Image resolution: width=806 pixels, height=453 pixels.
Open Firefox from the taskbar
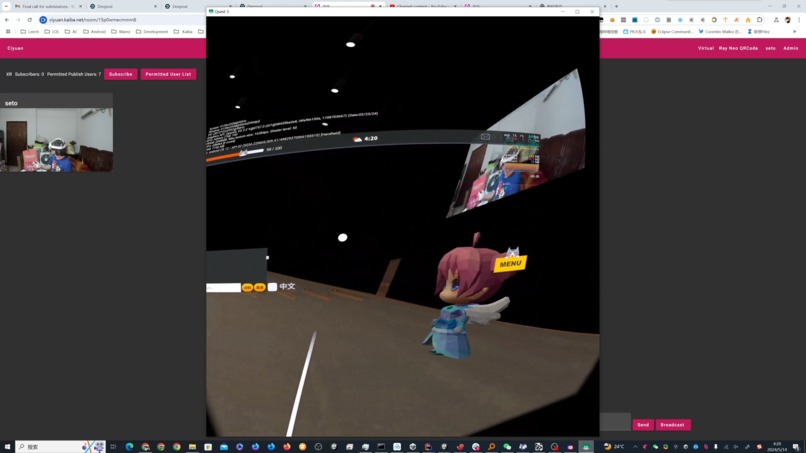(287, 446)
